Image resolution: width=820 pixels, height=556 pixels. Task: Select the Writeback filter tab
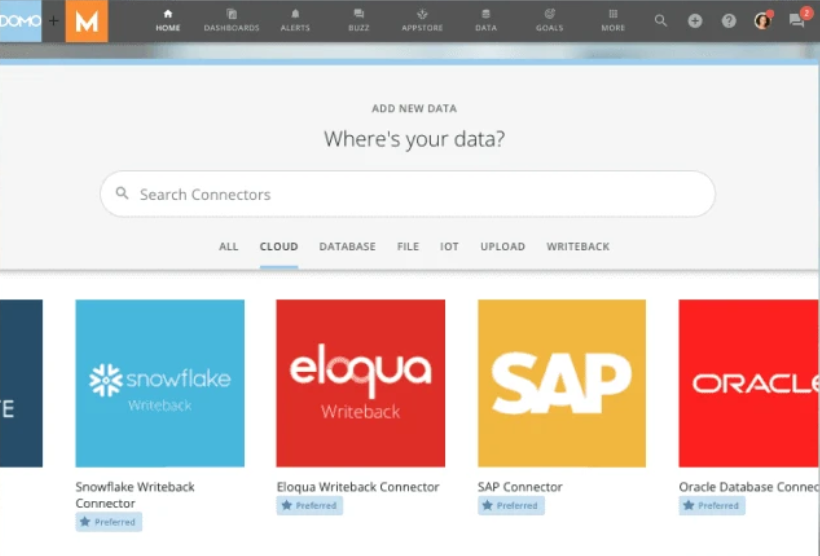click(x=577, y=246)
